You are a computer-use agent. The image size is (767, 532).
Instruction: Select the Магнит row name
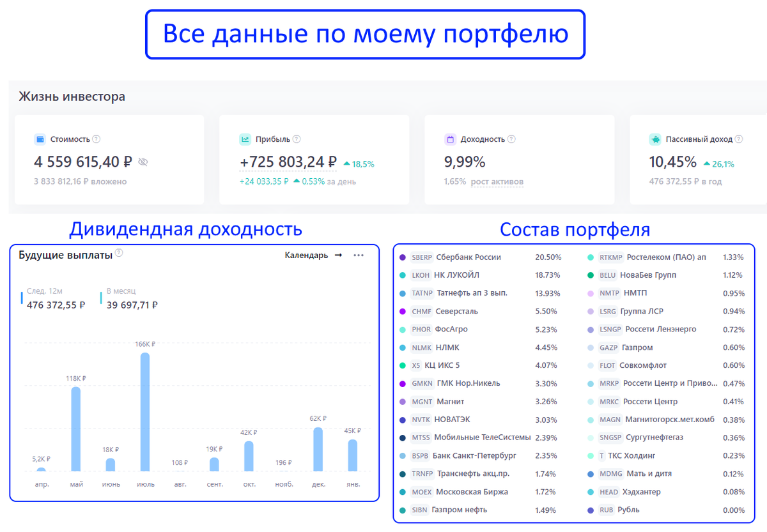tap(451, 402)
